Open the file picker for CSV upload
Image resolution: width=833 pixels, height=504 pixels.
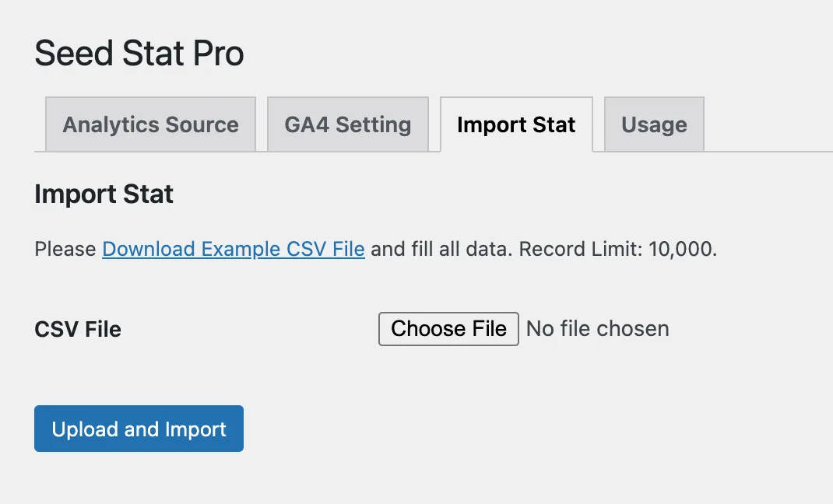pos(448,328)
